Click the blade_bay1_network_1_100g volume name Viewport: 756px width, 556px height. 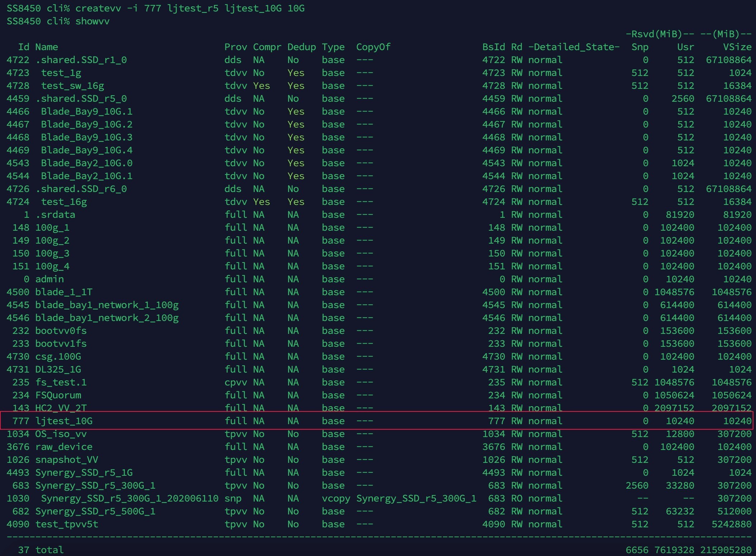tap(107, 305)
